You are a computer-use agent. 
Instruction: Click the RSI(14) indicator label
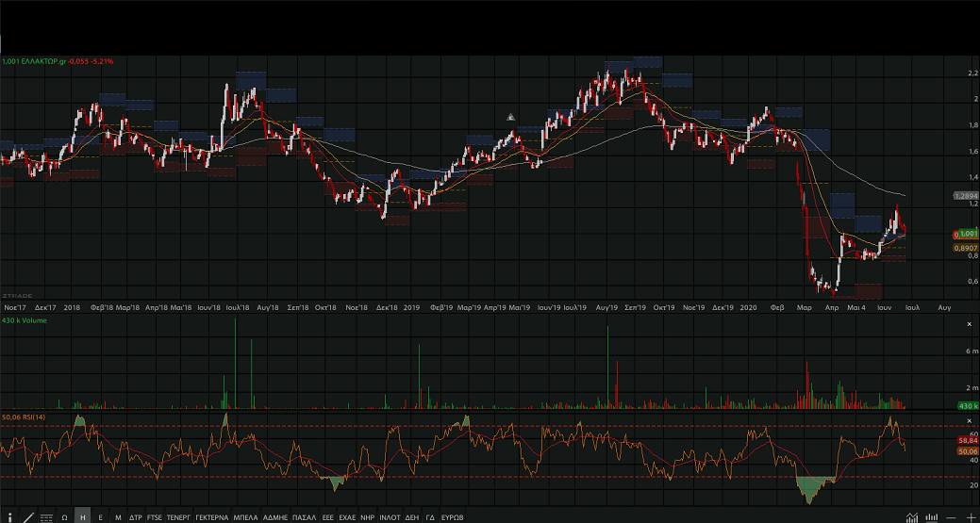pos(32,417)
